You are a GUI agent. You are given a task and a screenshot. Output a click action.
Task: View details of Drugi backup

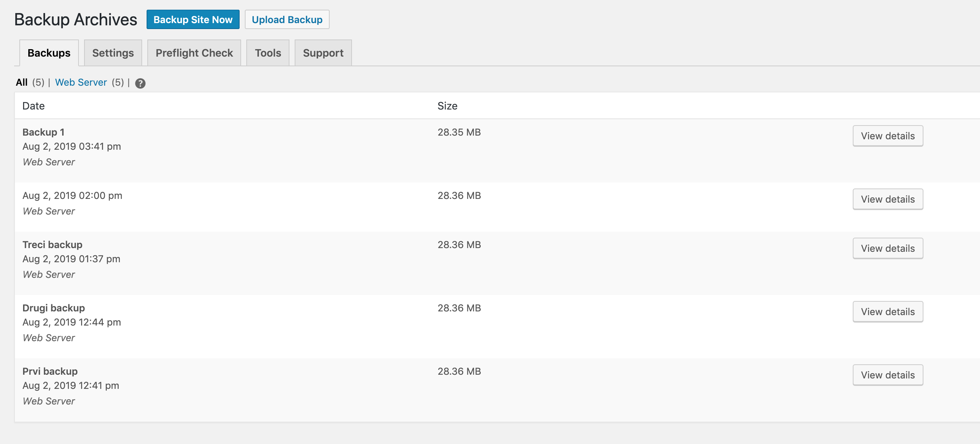coord(888,311)
